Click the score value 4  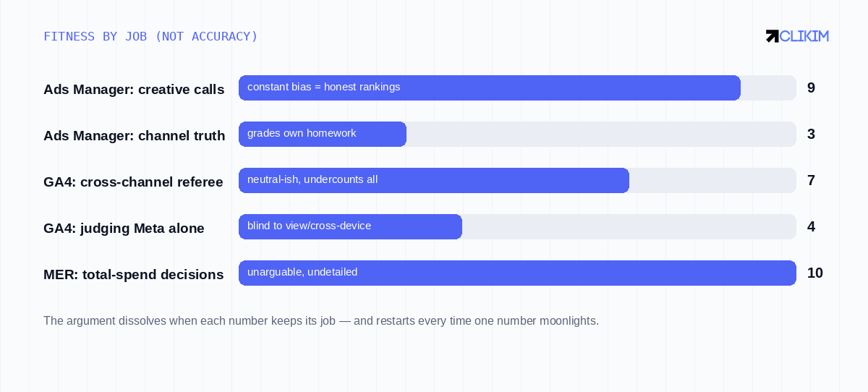point(811,226)
